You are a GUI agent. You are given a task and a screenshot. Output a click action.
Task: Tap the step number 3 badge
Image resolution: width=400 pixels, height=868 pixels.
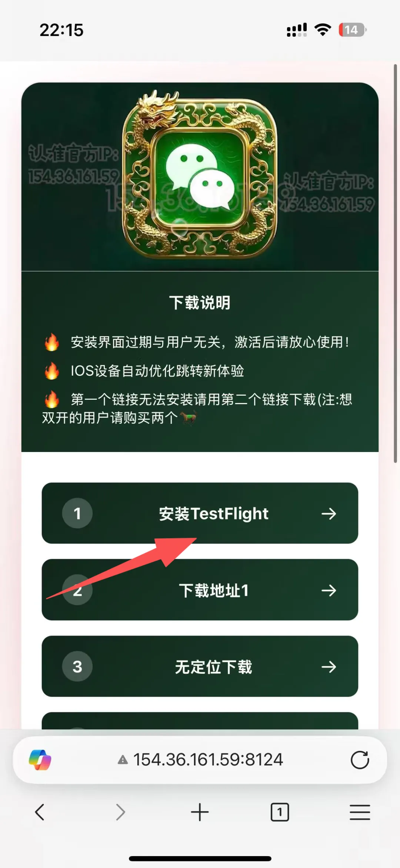(77, 666)
